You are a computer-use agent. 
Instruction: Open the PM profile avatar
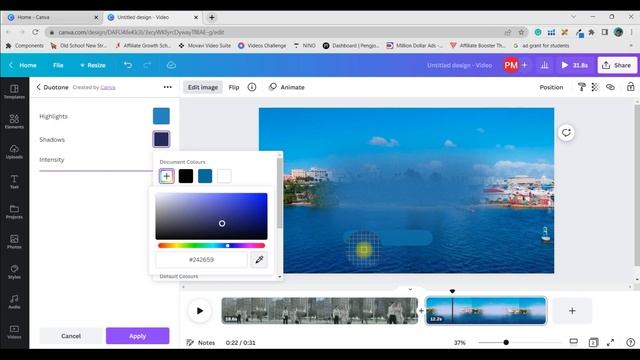pos(511,65)
